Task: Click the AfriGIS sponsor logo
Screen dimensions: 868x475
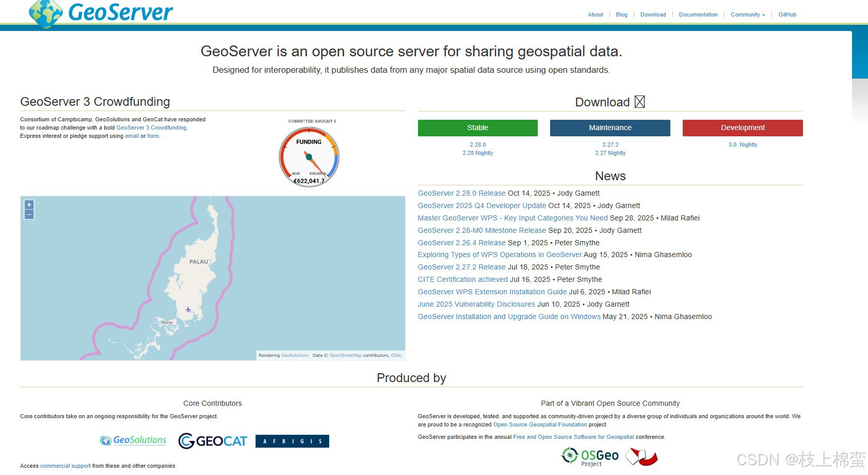Action: (292, 441)
